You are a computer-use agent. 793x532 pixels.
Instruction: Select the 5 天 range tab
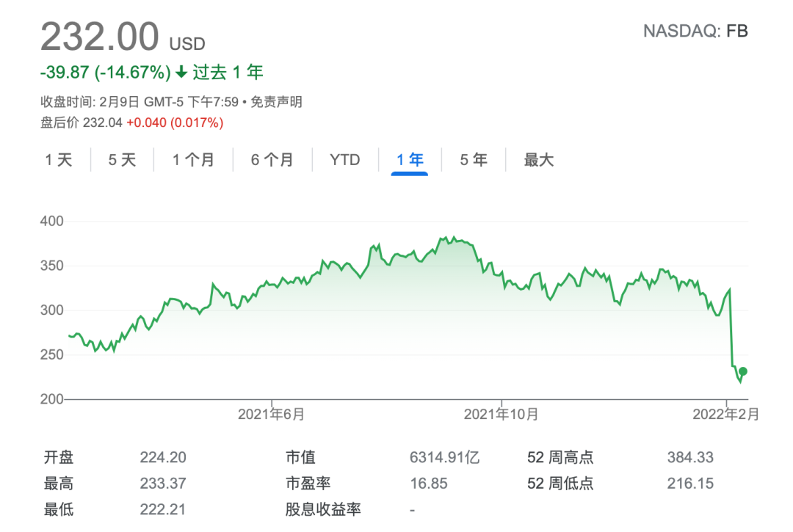point(123,160)
